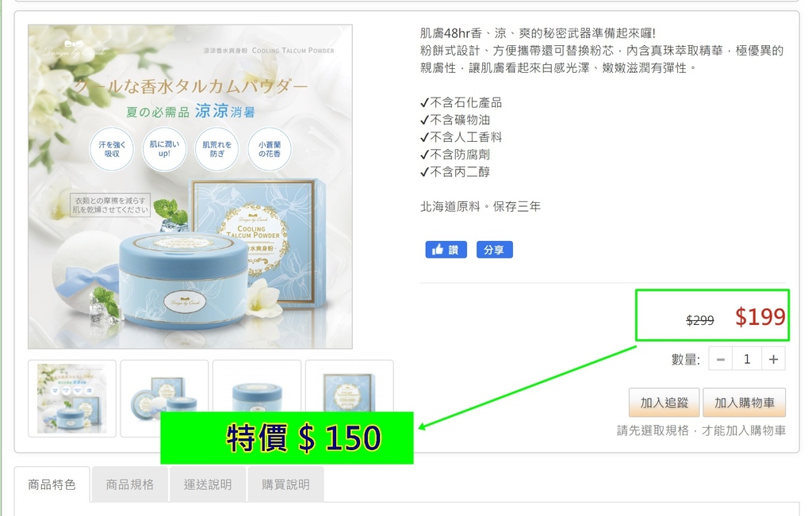Click the red $199 sale price
The image size is (812, 516).
click(760, 316)
